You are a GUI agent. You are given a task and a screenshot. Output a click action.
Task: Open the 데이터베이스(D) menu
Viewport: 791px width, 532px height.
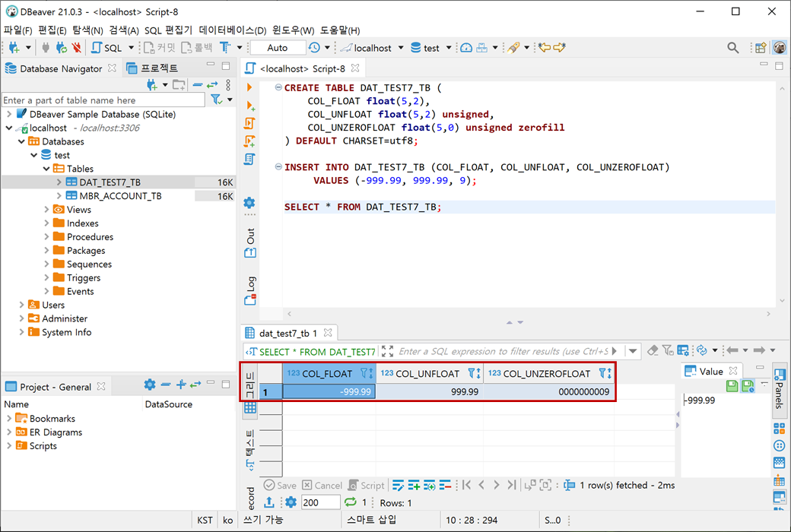coord(233,30)
